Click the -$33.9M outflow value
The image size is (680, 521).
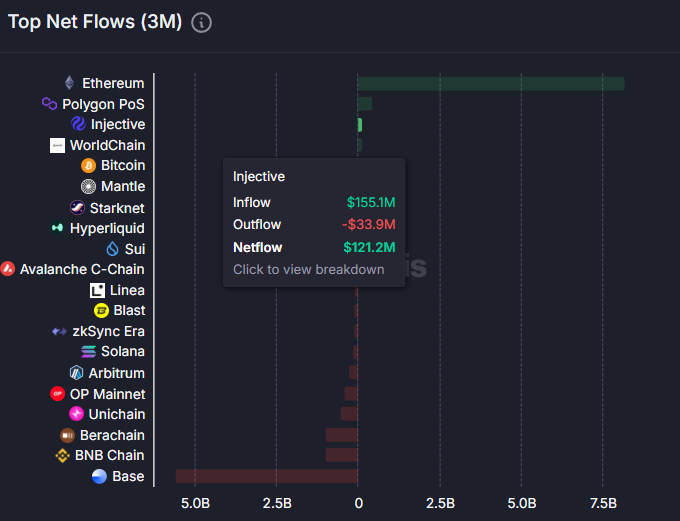[369, 225]
